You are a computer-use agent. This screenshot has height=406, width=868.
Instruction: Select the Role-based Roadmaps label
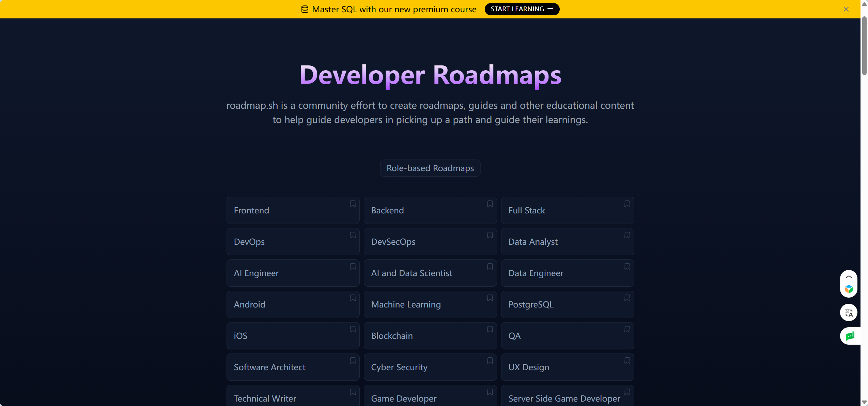click(430, 168)
